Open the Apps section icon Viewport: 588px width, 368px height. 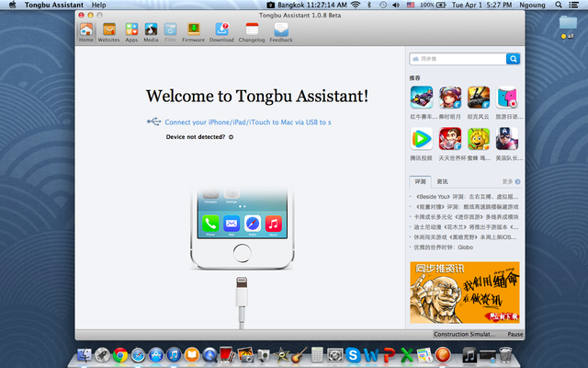click(x=131, y=32)
